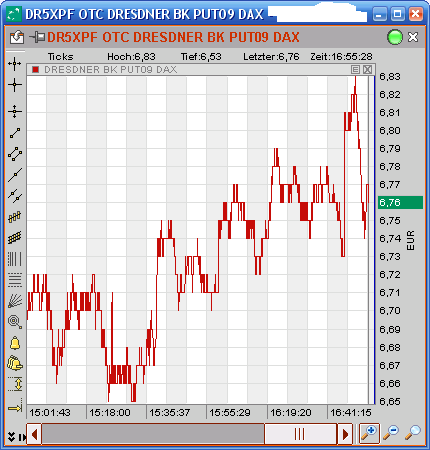Image resolution: width=430 pixels, height=450 pixels.
Task: Choose the trend line segment tool
Action: [x=15, y=133]
